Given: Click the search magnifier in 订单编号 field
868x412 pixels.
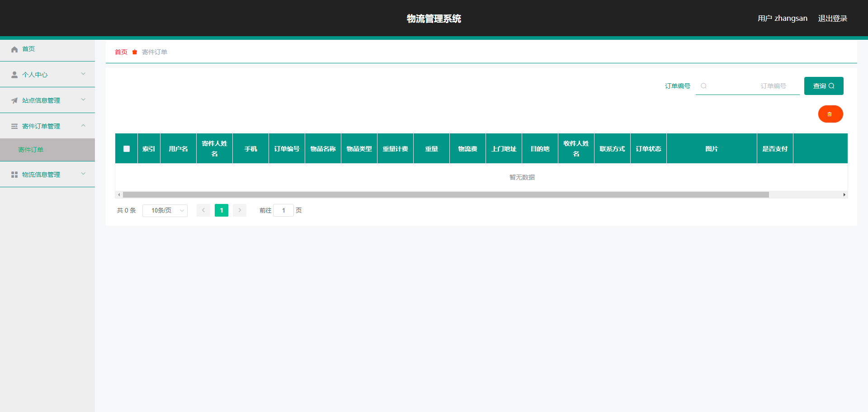Looking at the screenshot, I should (703, 86).
